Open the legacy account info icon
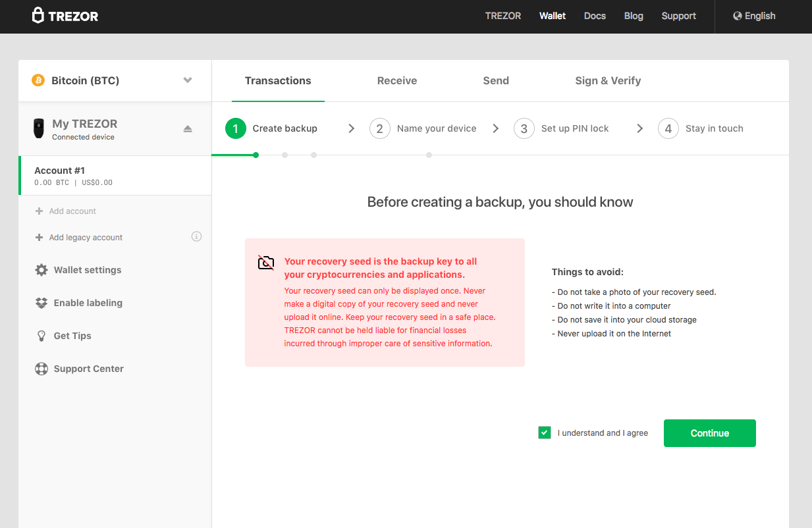Screen dimensions: 812x528 click(x=196, y=236)
